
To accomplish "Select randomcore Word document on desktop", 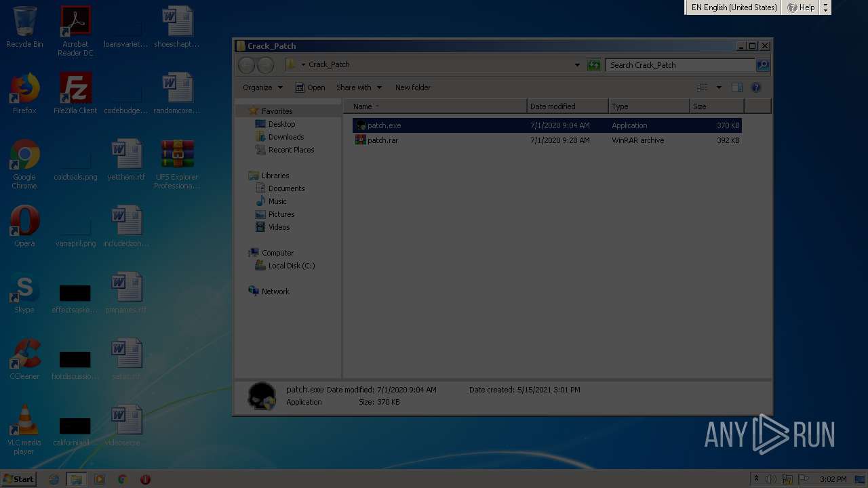I will pos(177,94).
